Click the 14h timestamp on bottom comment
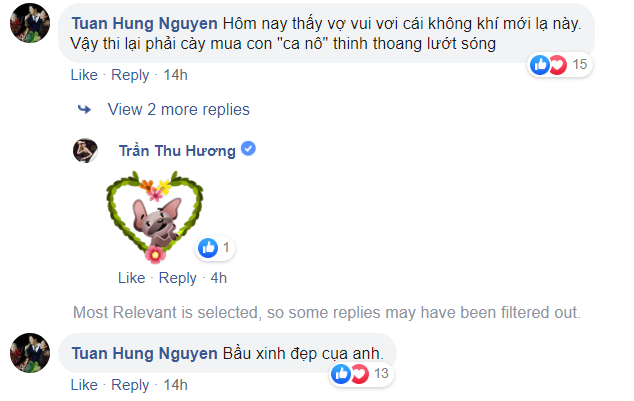 click(175, 385)
